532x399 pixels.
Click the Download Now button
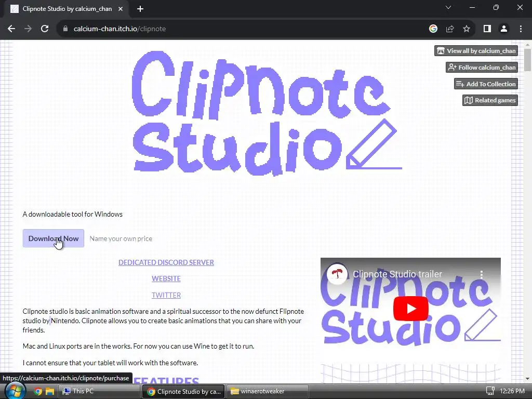click(54, 238)
